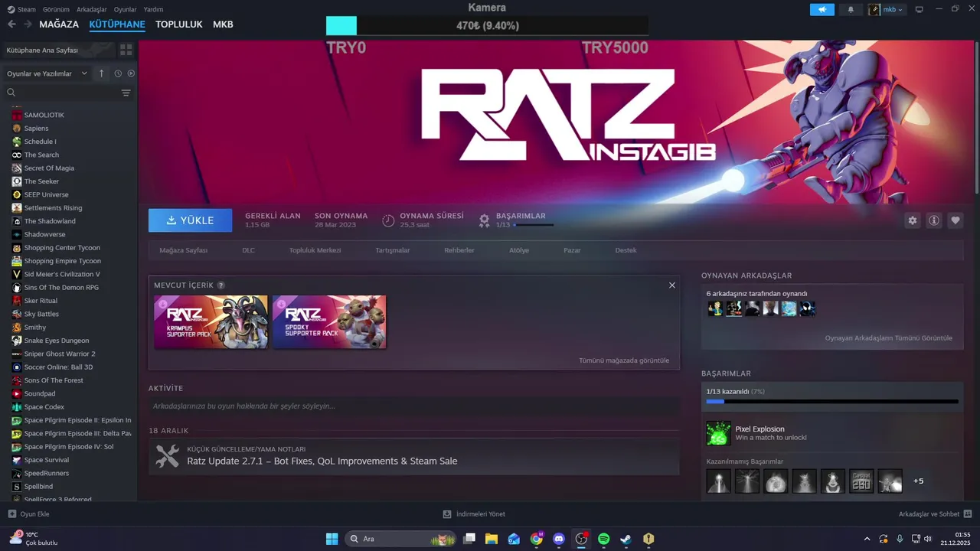Toggle the library grid view icon
This screenshot has width=980, height=551.
click(126, 50)
